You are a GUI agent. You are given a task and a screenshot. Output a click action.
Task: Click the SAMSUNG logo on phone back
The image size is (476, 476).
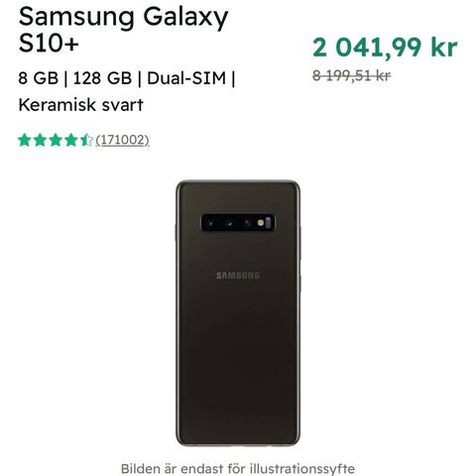238,276
